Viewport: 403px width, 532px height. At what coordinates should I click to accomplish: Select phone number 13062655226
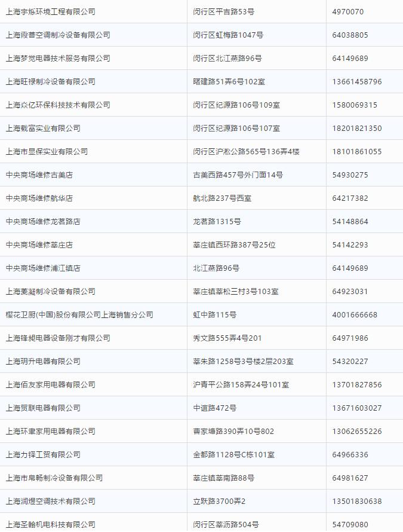[x=357, y=432]
